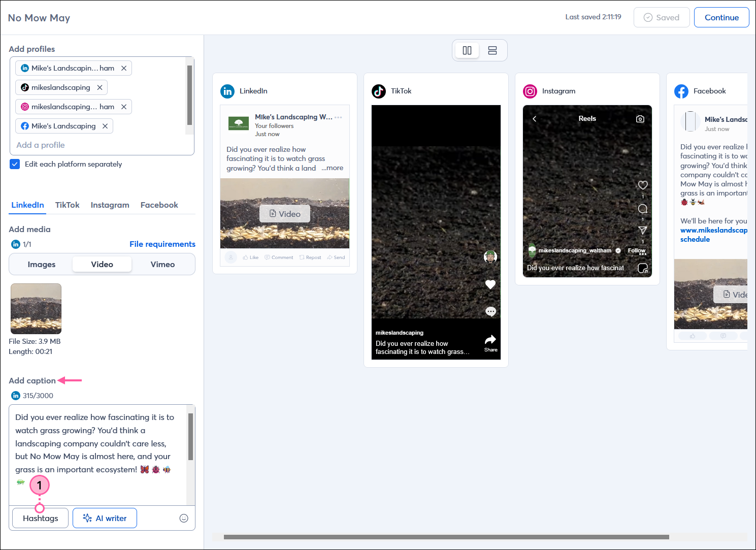Expand the truncated caption with ...more

coord(332,168)
